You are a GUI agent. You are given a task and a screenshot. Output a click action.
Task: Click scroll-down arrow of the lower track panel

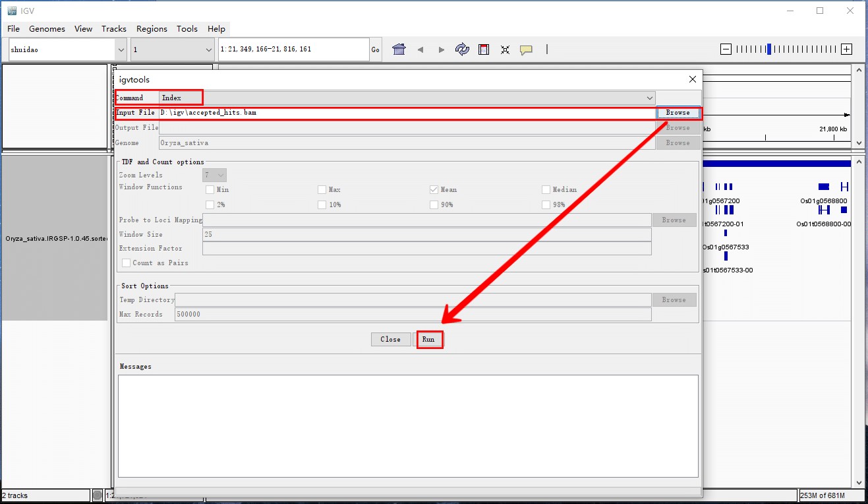[x=858, y=482]
